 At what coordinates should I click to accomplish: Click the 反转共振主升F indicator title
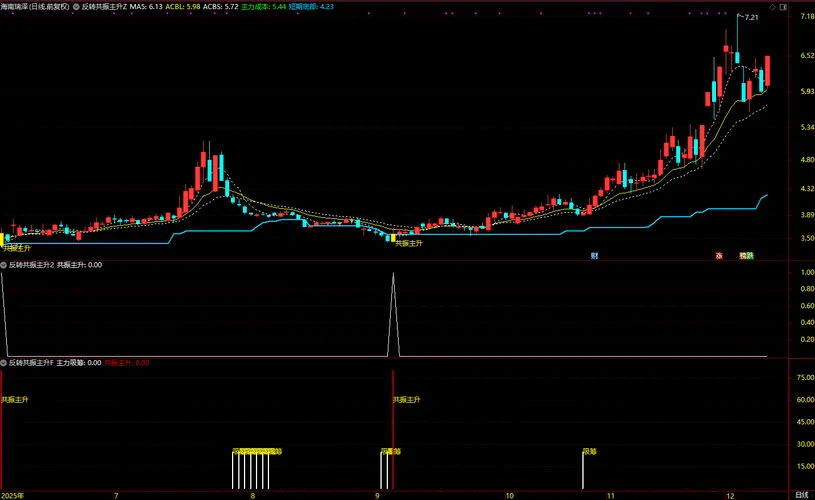tap(31, 363)
